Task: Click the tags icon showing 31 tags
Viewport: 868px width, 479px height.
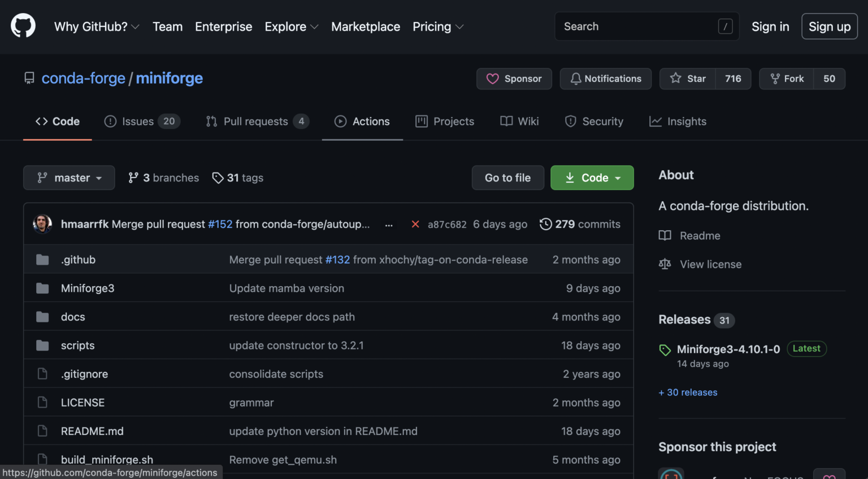Action: point(218,178)
